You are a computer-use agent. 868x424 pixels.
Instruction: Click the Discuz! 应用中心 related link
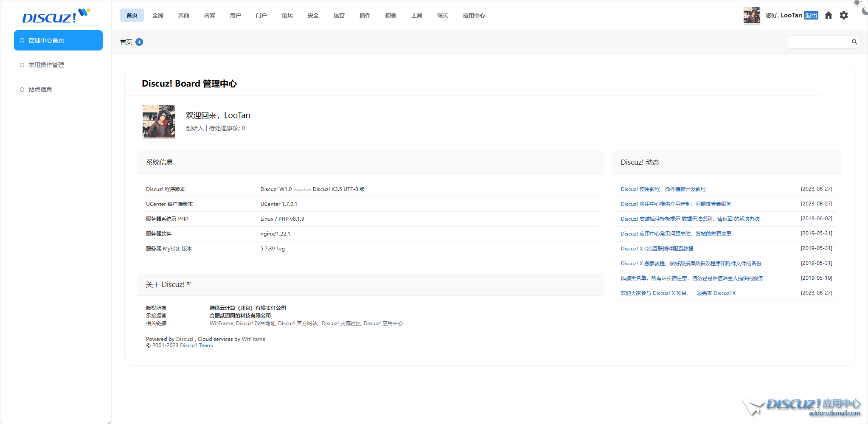coord(383,323)
